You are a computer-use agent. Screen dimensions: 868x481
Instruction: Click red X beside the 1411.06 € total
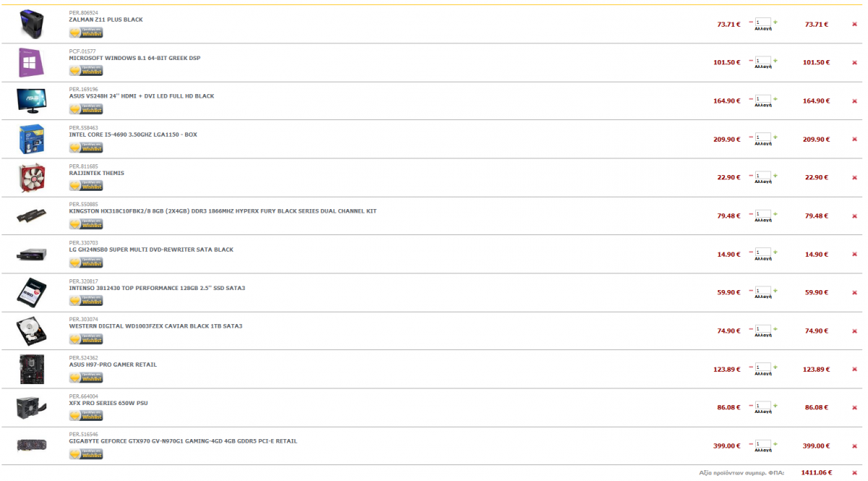[854, 472]
